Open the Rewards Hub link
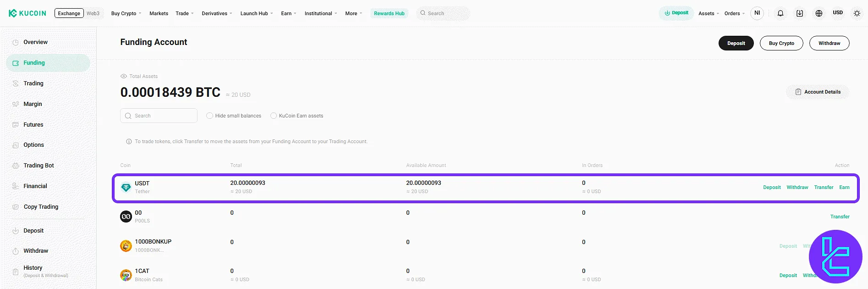The width and height of the screenshot is (868, 289). pyautogui.click(x=389, y=13)
